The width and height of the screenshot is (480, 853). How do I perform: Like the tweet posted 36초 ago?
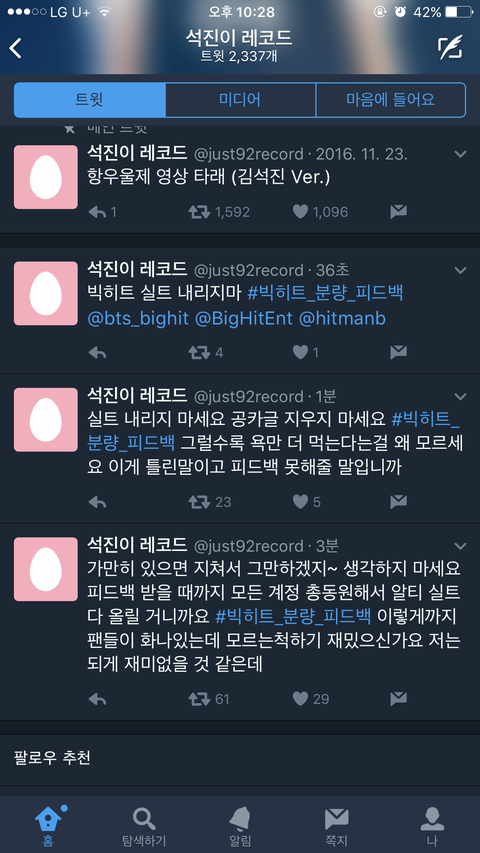coord(300,353)
